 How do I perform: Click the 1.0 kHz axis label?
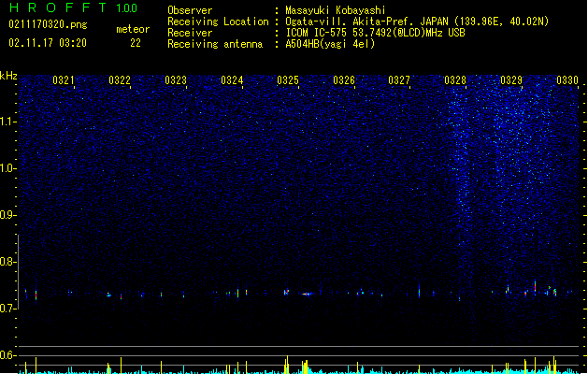coord(8,168)
